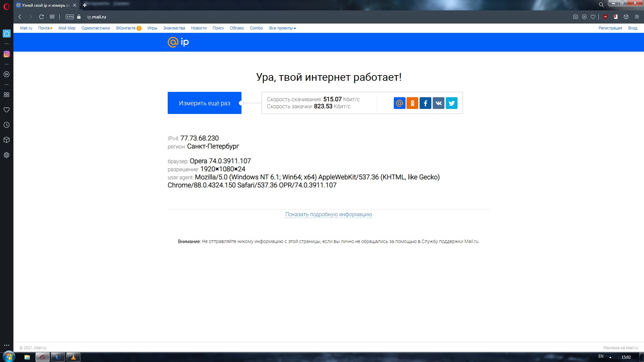Screen dimensions: 644x362
Task: Go forward with the forward arrow
Action: (31, 17)
